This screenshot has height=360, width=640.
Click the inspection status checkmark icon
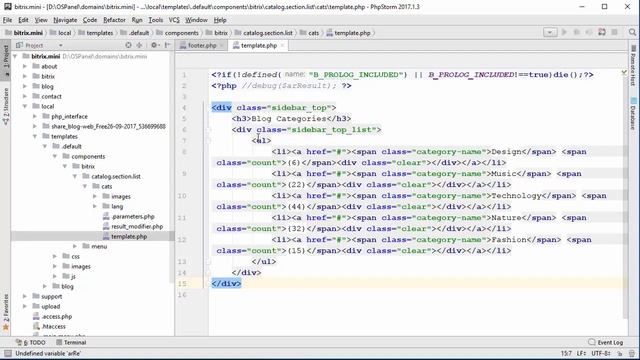624,73
